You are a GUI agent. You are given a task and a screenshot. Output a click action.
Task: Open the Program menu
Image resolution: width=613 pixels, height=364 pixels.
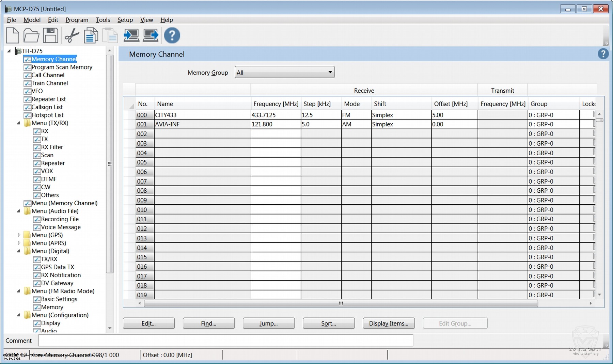click(x=77, y=20)
